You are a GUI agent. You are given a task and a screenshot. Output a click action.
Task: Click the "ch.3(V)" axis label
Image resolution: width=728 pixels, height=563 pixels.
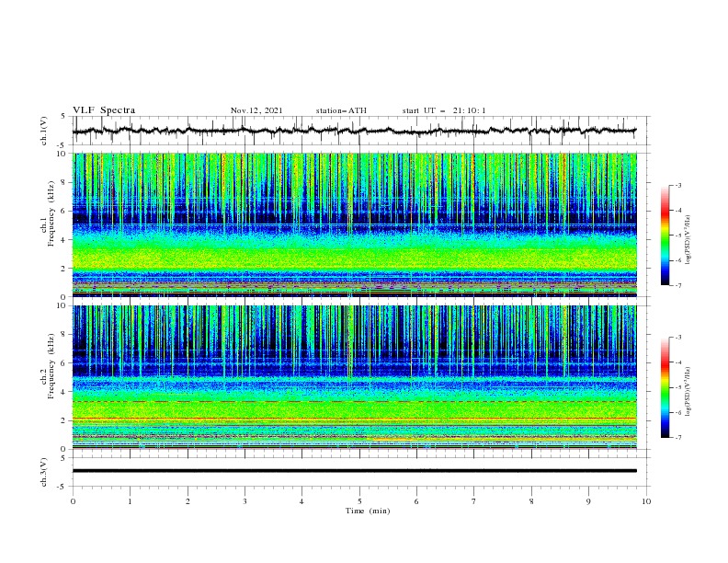[x=44, y=472]
